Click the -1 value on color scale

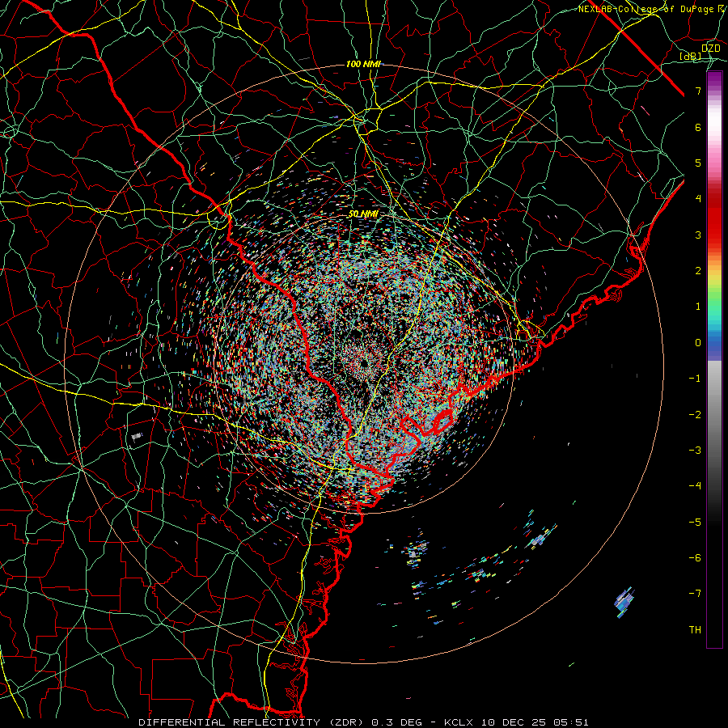[695, 379]
